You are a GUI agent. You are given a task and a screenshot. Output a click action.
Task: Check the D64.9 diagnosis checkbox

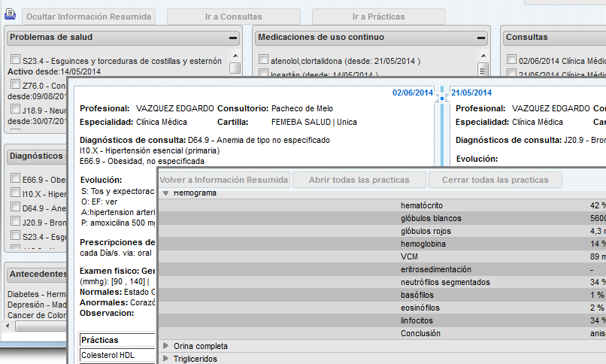pyautogui.click(x=15, y=208)
